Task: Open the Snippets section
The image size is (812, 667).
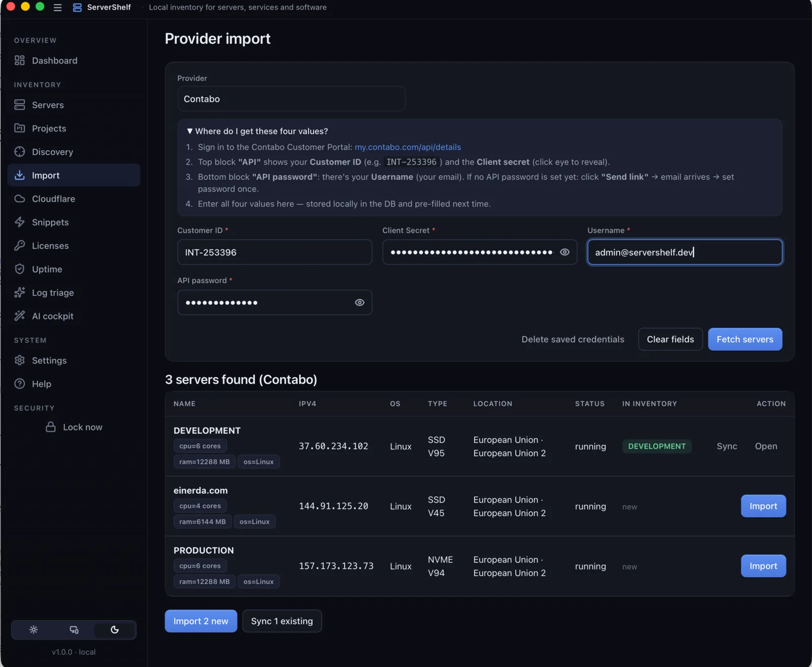Action: [x=74, y=222]
